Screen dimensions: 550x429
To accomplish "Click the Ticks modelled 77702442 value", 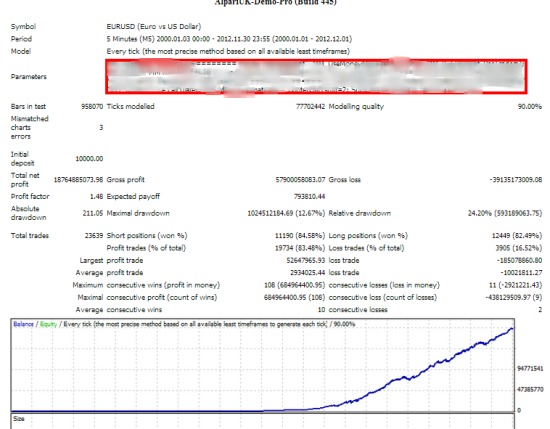I will 310,107.
